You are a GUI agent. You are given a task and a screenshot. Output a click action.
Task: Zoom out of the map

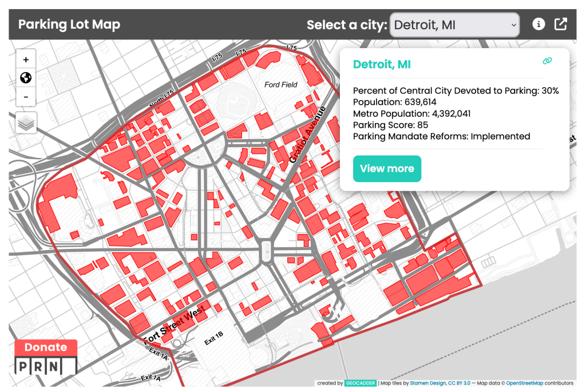click(26, 97)
